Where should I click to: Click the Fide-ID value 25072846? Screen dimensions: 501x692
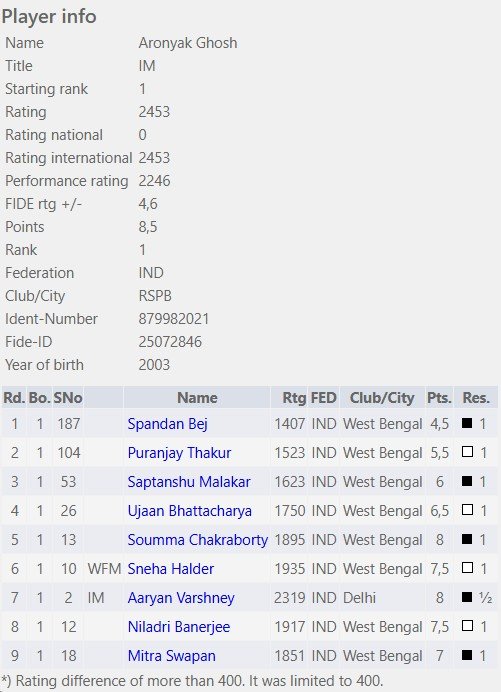170,342
